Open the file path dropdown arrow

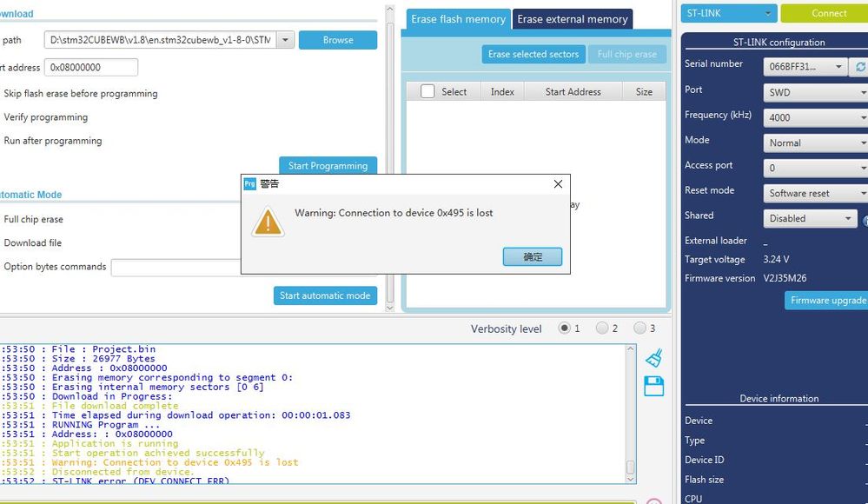point(285,40)
